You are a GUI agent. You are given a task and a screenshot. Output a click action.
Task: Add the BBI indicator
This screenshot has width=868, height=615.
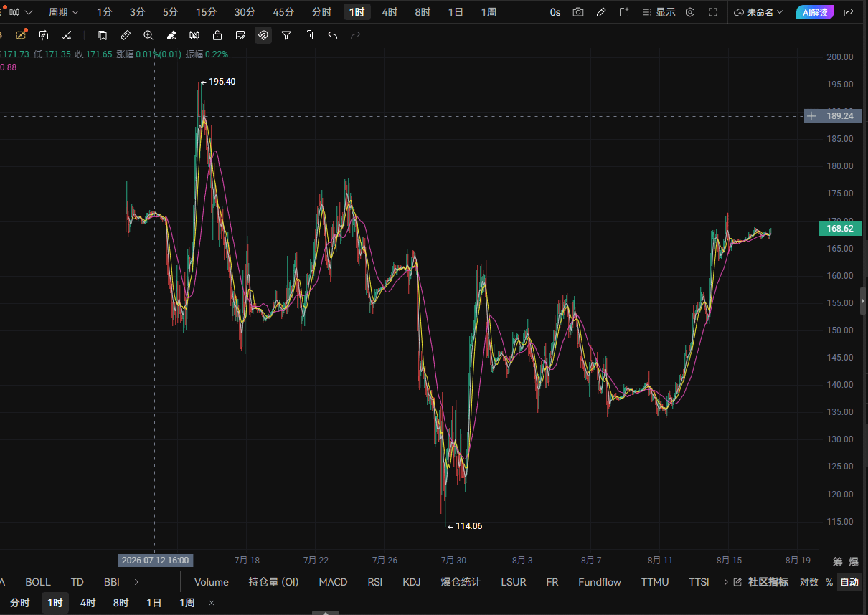pyautogui.click(x=111, y=582)
